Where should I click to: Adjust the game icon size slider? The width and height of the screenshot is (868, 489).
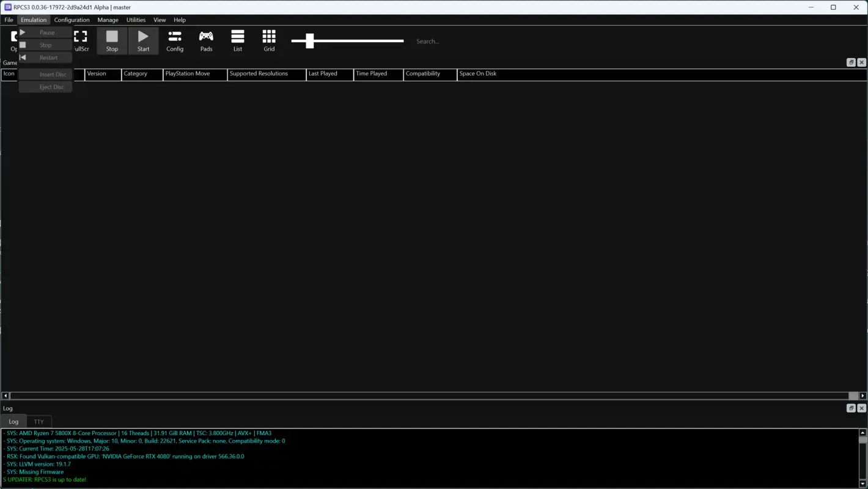[309, 41]
